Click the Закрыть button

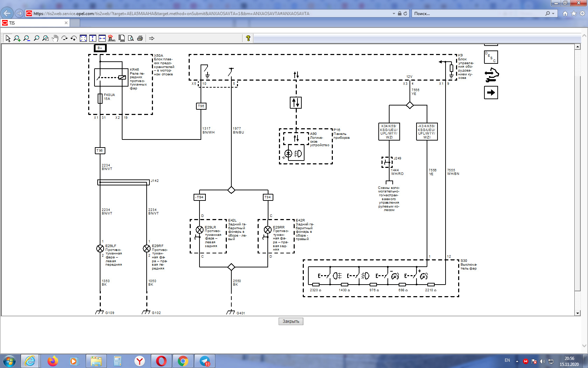291,321
